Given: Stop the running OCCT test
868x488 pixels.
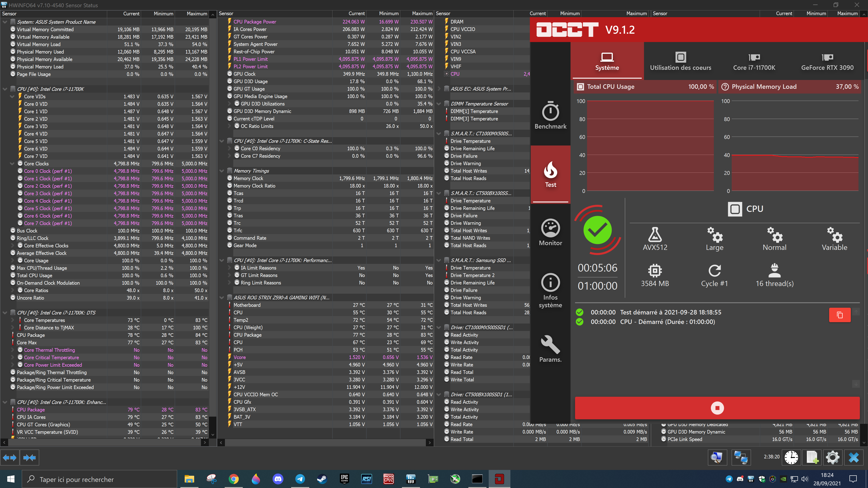Looking at the screenshot, I should tap(717, 408).
